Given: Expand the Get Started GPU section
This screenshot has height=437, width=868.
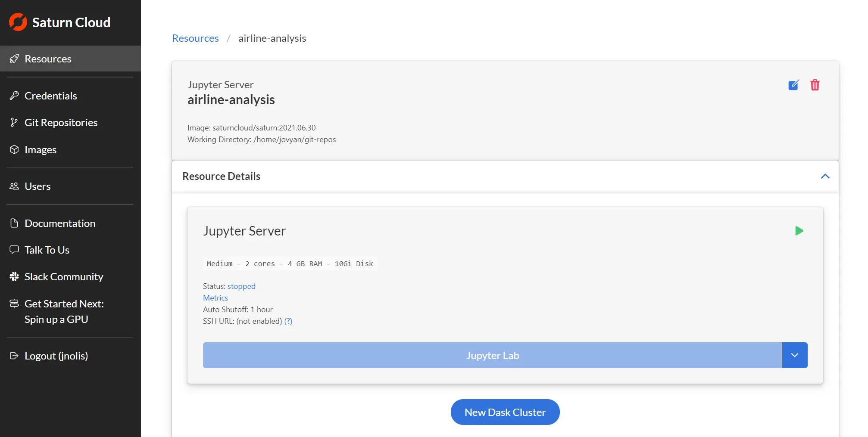Looking at the screenshot, I should coord(64,311).
